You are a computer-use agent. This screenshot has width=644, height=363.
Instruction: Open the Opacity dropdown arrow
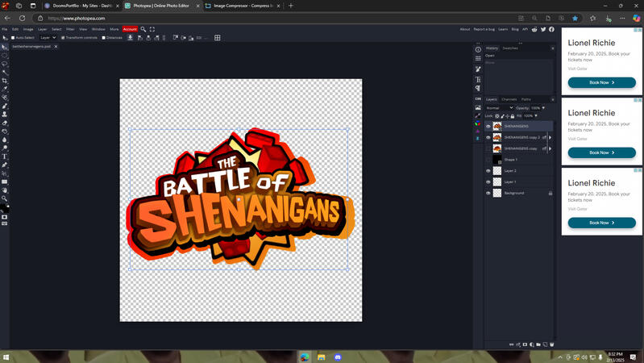pos(543,108)
